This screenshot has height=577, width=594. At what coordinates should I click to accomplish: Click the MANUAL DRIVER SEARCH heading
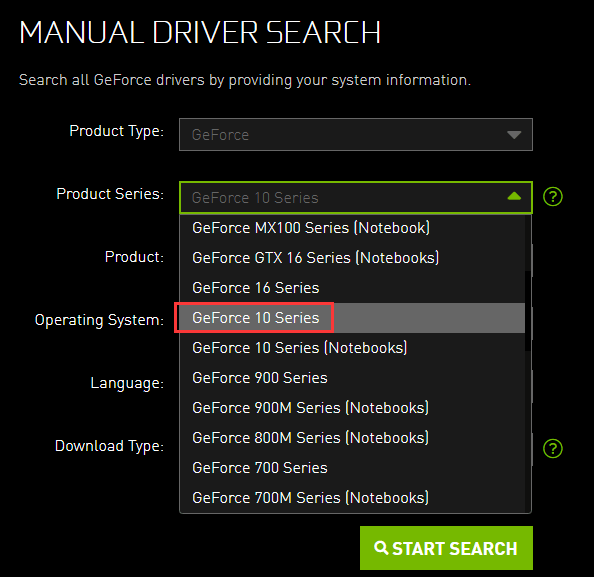click(x=200, y=33)
